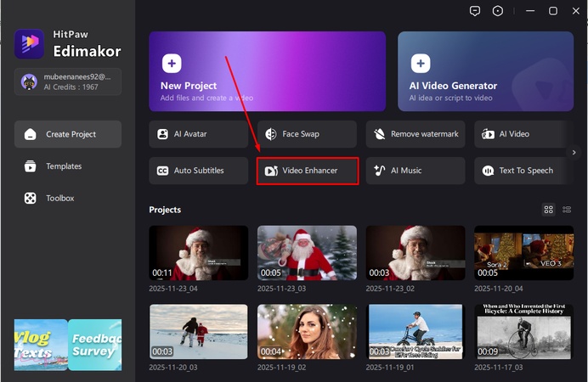
Task: Click the New Project button
Action: (x=267, y=74)
